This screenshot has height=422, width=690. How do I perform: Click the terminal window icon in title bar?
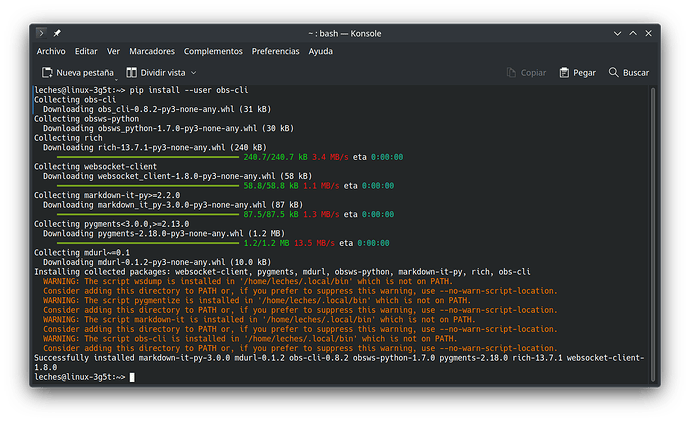[x=41, y=33]
